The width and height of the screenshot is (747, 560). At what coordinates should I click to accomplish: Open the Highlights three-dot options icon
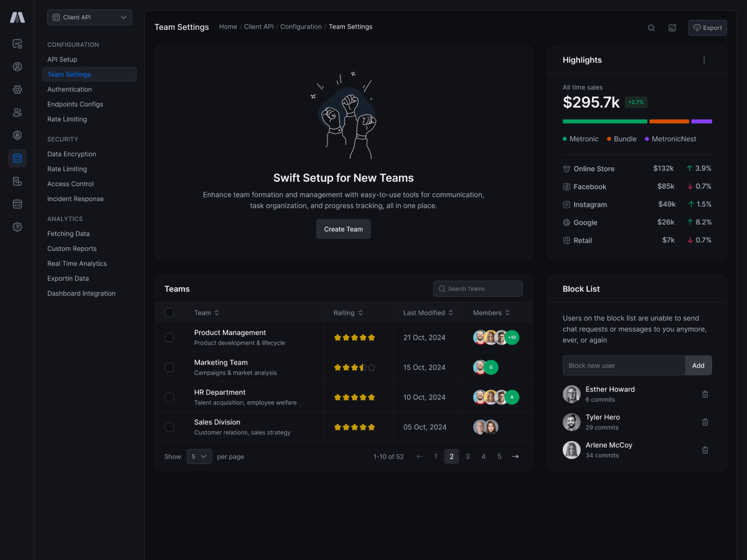click(704, 60)
